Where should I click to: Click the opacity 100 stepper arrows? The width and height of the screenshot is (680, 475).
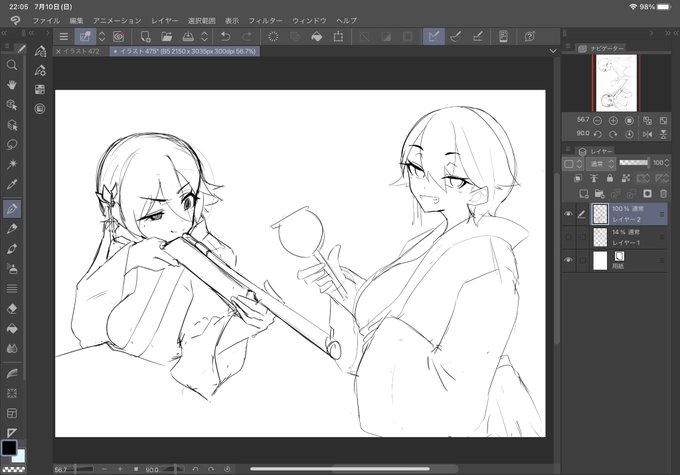pyautogui.click(x=667, y=163)
